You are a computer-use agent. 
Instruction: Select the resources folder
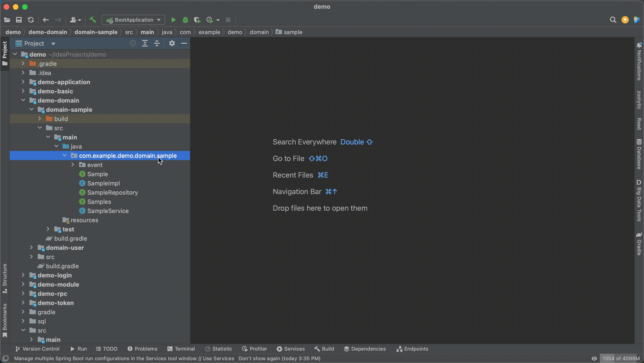click(84, 220)
